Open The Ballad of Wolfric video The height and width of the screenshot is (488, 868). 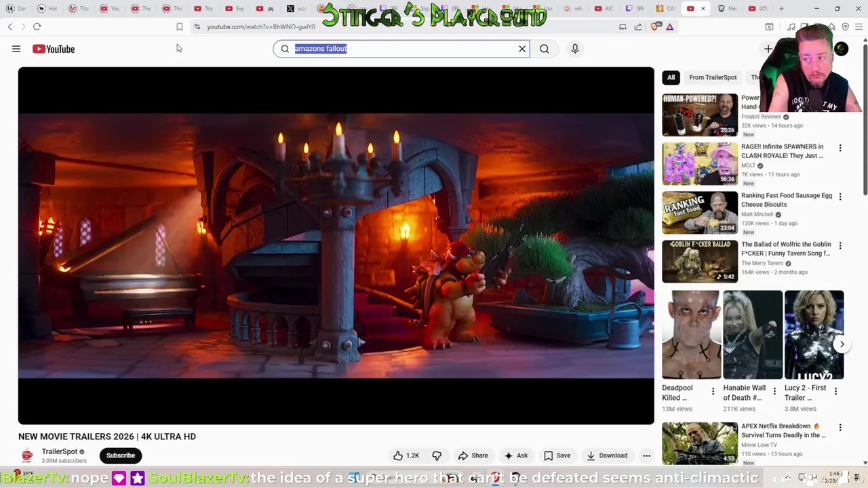point(786,249)
